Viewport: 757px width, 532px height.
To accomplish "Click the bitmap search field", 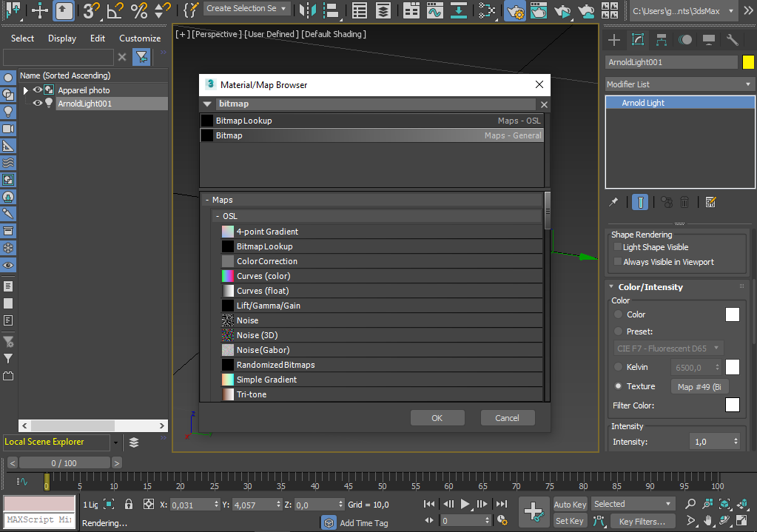I will tap(376, 104).
